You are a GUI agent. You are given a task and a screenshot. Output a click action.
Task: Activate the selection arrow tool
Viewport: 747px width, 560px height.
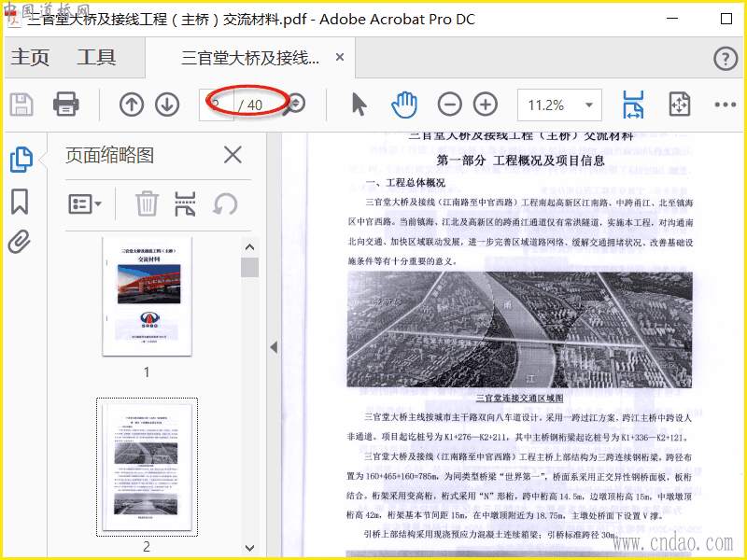(x=359, y=105)
